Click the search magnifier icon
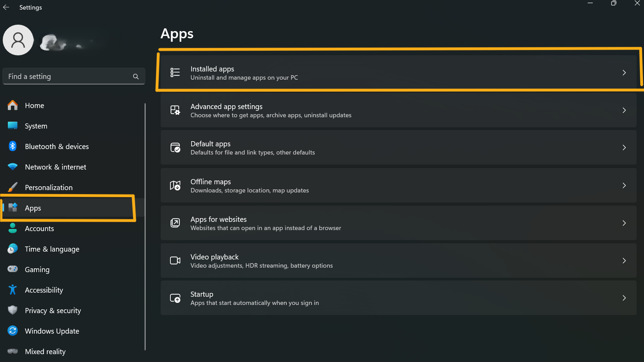The image size is (644, 362). tap(136, 77)
